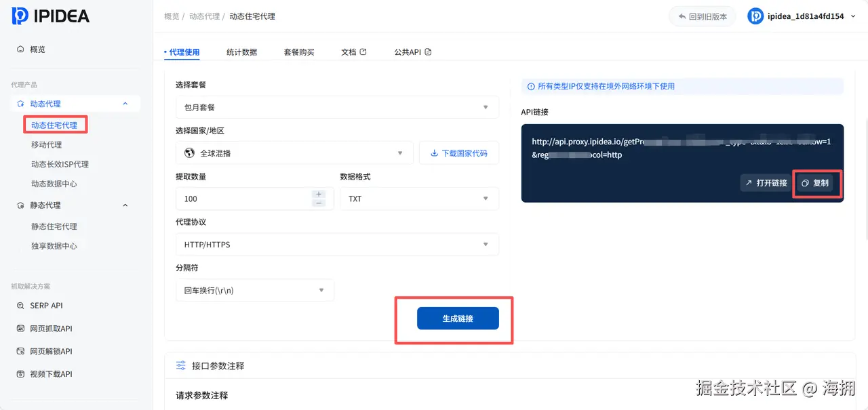
Task: Open the TXT data format dropdown
Action: [x=419, y=199]
